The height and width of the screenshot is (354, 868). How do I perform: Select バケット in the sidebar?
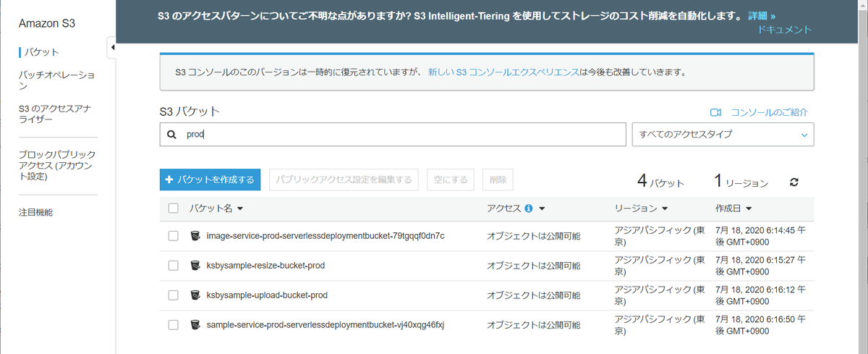coord(41,52)
